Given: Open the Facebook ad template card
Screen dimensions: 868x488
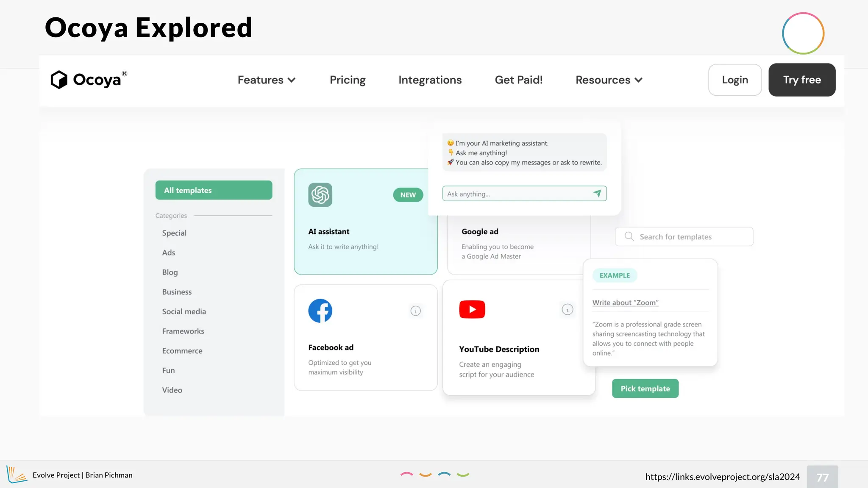Looking at the screenshot, I should click(366, 338).
